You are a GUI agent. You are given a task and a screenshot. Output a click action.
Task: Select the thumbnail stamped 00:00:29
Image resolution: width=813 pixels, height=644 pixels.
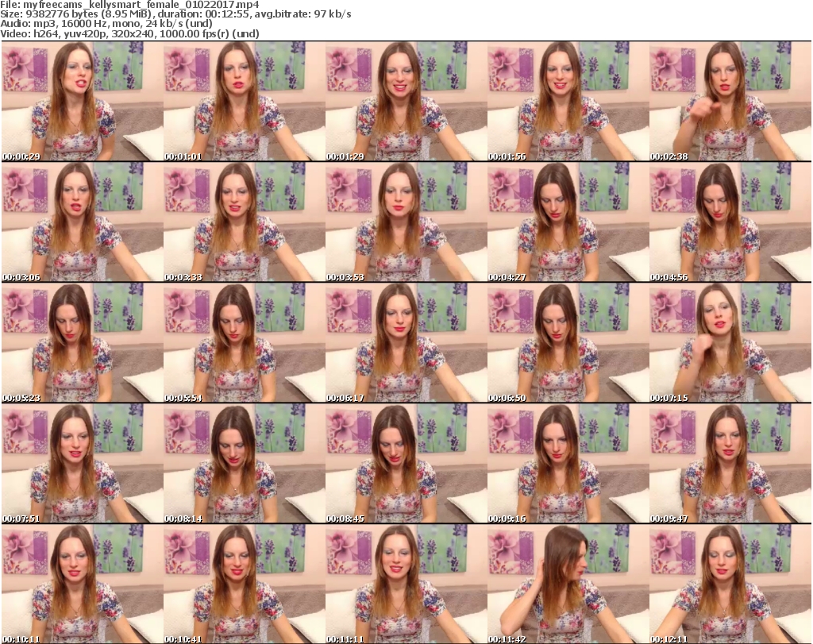click(82, 101)
